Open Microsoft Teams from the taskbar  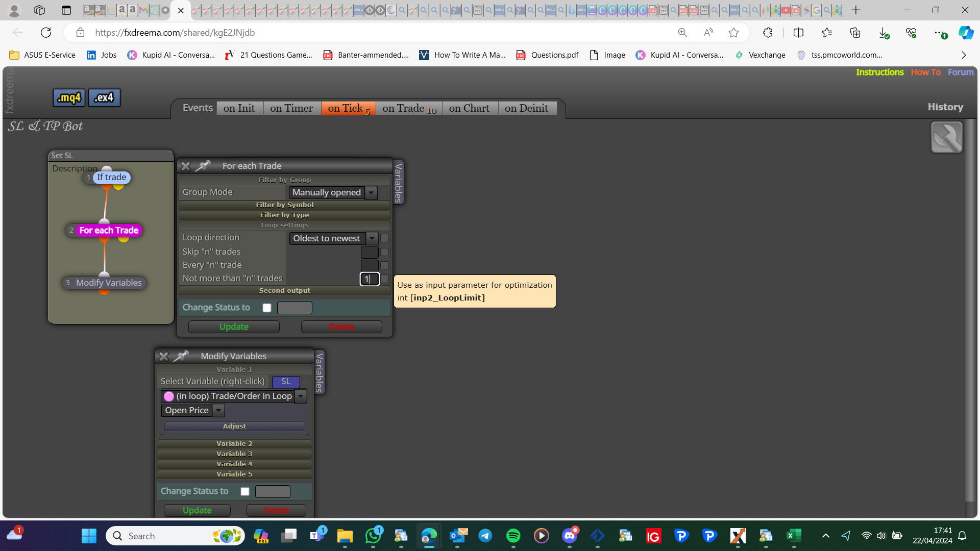317,536
